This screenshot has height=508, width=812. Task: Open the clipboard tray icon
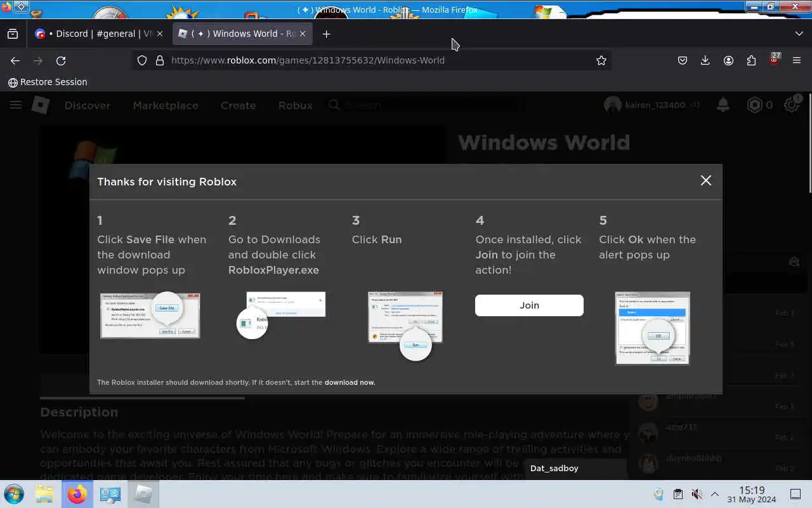click(x=678, y=494)
